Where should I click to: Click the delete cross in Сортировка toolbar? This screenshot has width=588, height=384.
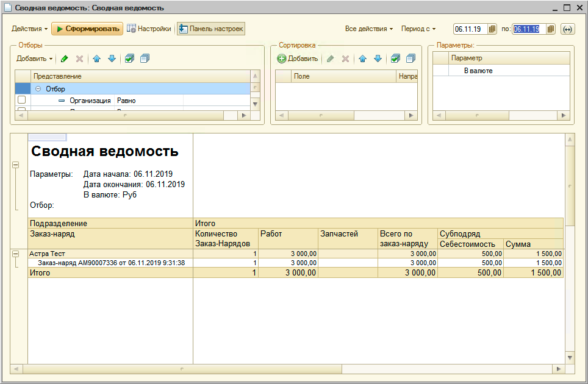coord(345,59)
